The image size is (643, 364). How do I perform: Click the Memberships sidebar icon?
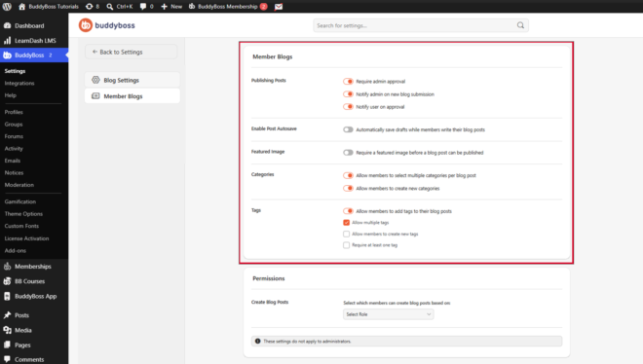pos(8,266)
